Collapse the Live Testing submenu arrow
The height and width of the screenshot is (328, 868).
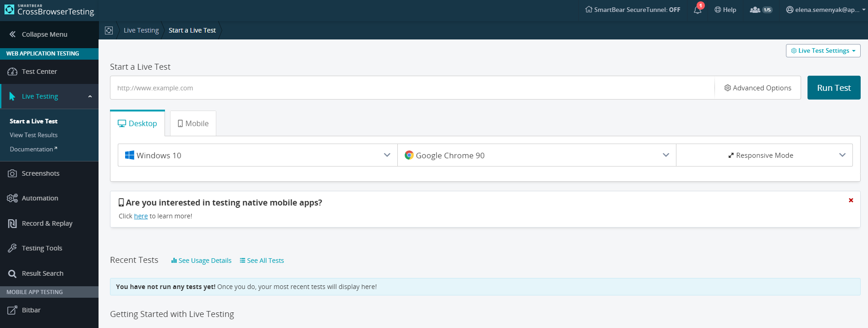click(x=90, y=96)
